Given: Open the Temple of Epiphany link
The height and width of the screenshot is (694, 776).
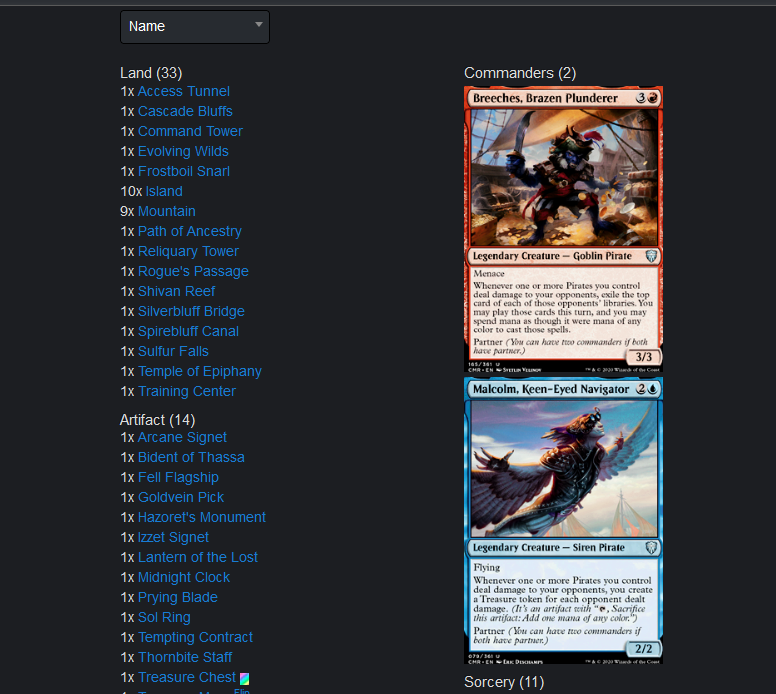Looking at the screenshot, I should coord(199,371).
